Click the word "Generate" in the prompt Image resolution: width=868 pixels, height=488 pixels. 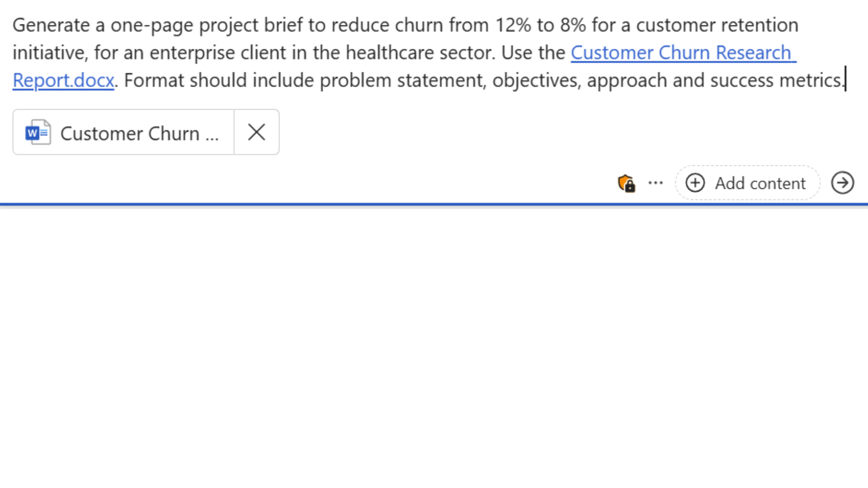51,25
